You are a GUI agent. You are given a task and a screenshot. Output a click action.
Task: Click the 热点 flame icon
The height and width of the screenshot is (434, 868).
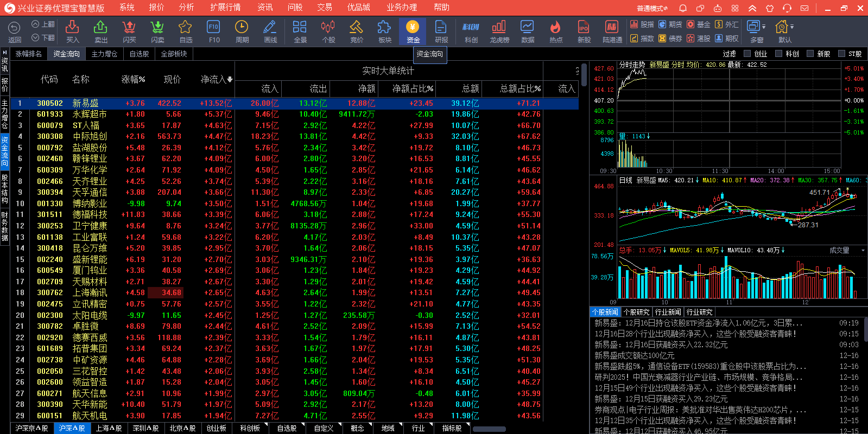tap(555, 31)
